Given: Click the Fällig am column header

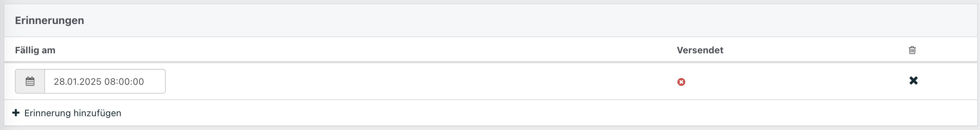Looking at the screenshot, I should [35, 50].
